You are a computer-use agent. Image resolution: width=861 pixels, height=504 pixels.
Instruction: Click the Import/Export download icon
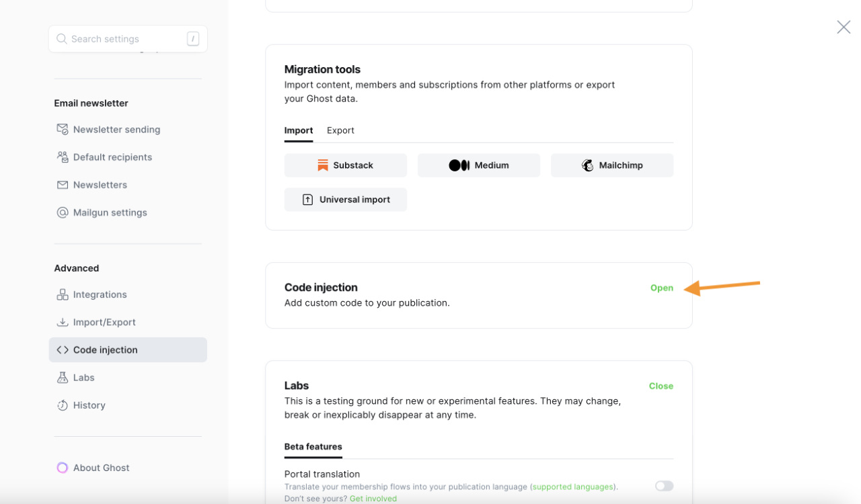tap(63, 323)
